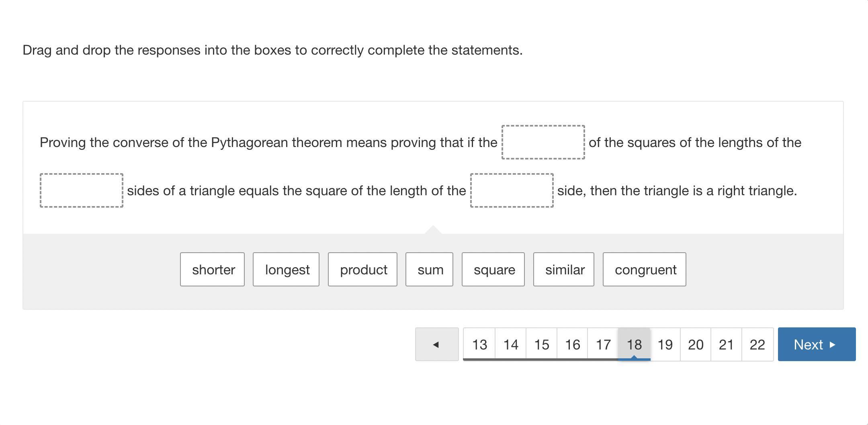This screenshot has width=868, height=425.
Task: Choose the 'sum' response tile
Action: click(x=429, y=270)
